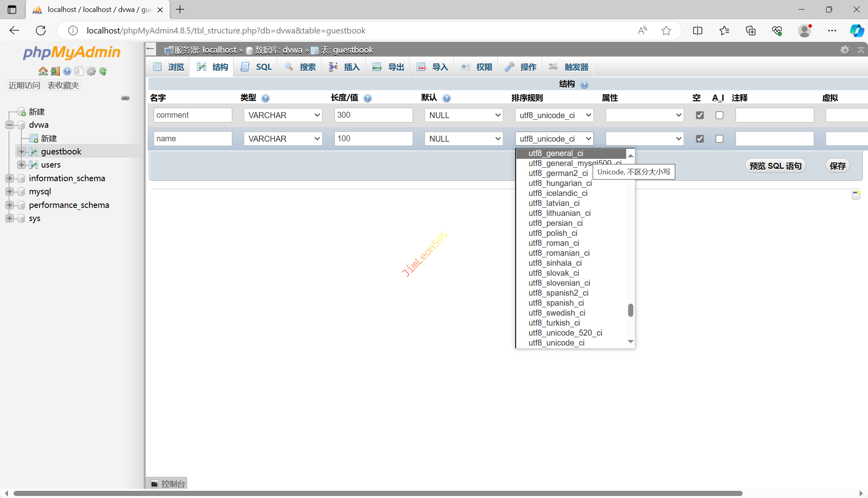Click the 保存 save button

point(837,166)
